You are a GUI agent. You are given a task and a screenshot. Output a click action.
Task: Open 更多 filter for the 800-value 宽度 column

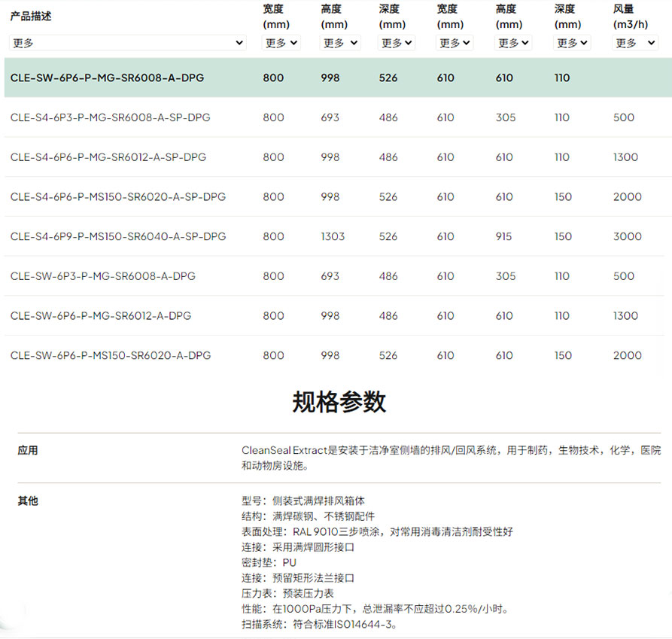point(281,43)
